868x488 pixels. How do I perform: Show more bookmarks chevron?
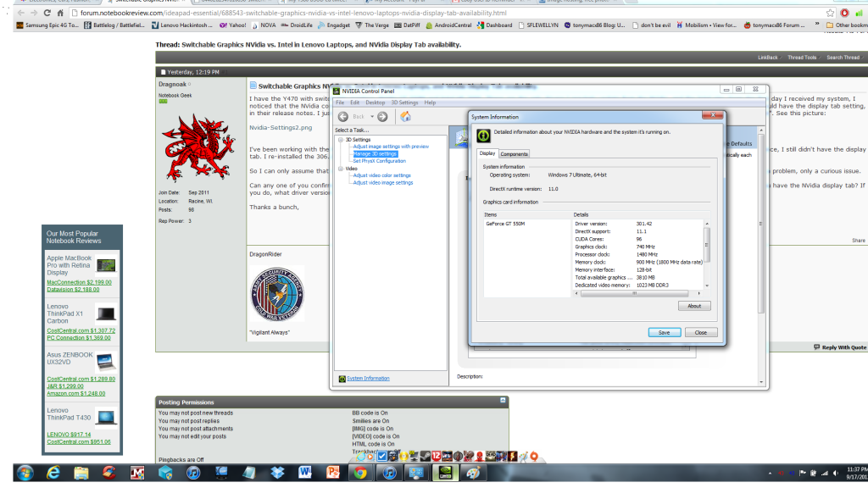[817, 25]
